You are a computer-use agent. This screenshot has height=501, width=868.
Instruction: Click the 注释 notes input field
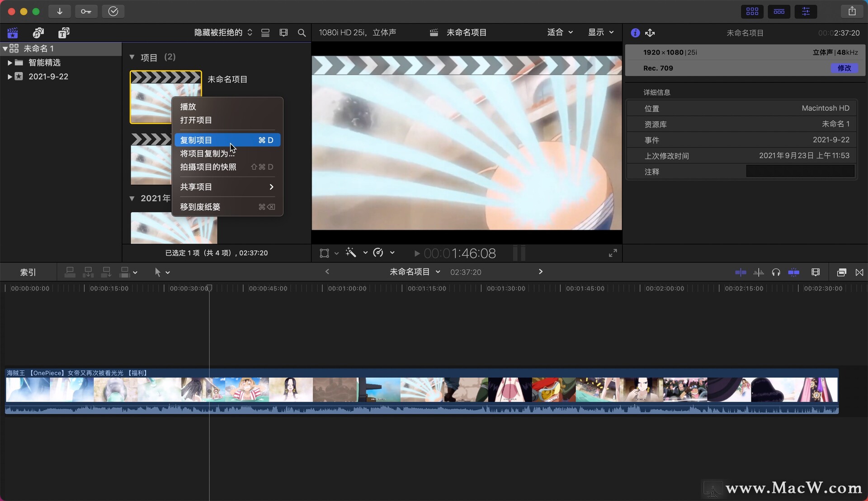[800, 171]
